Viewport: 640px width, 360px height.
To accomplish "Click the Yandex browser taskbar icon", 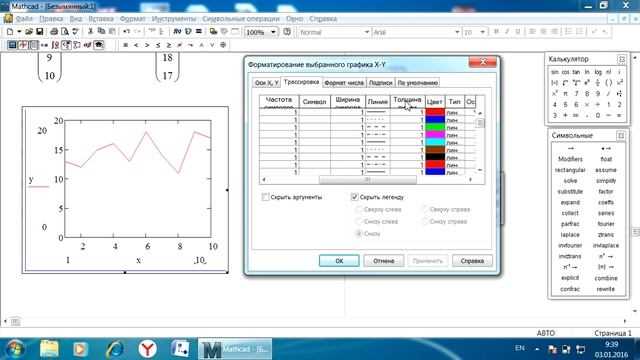I will coord(147,349).
